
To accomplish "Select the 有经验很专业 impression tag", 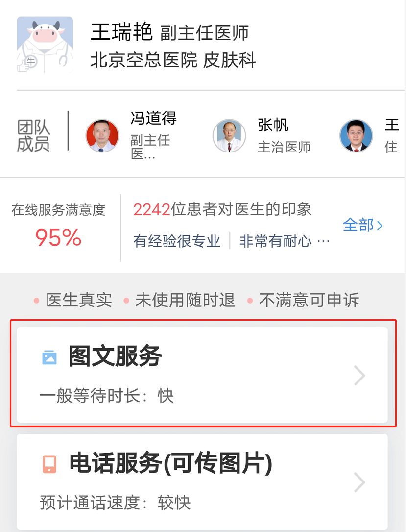I will pyautogui.click(x=177, y=241).
